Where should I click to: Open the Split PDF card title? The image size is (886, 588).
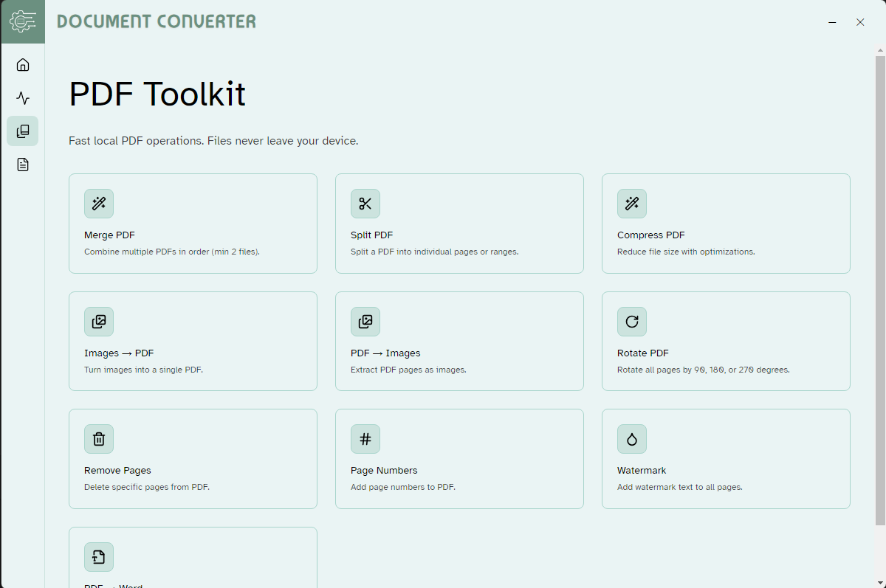371,235
